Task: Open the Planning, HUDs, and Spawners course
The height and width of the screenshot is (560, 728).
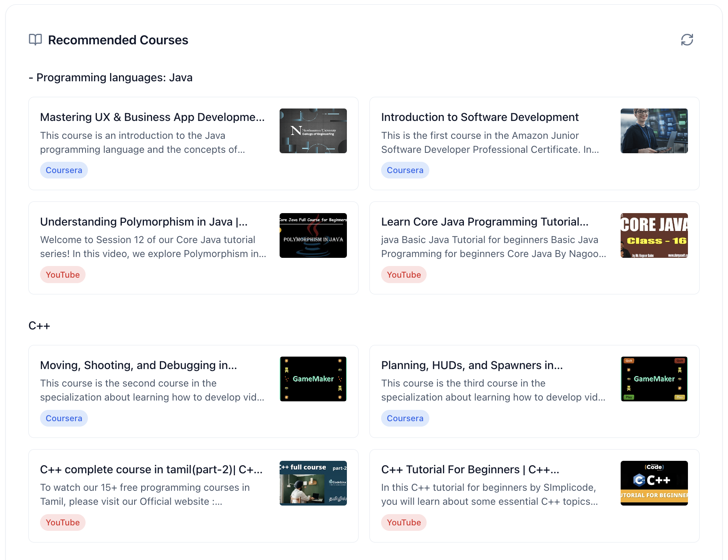Action: [x=472, y=365]
